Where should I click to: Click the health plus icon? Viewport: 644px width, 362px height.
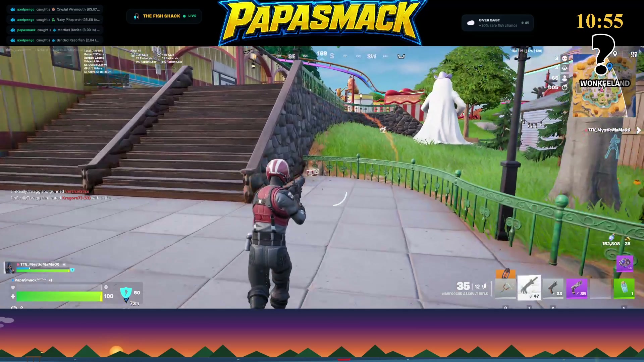[x=13, y=296]
